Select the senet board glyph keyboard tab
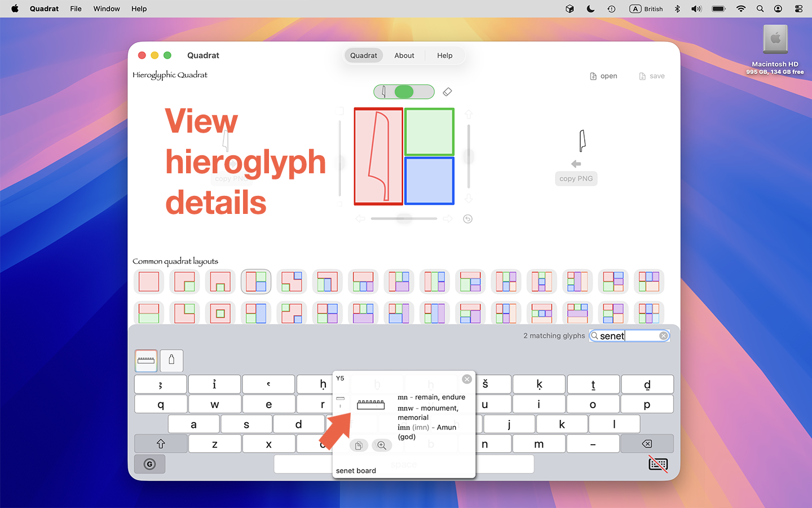 (146, 361)
